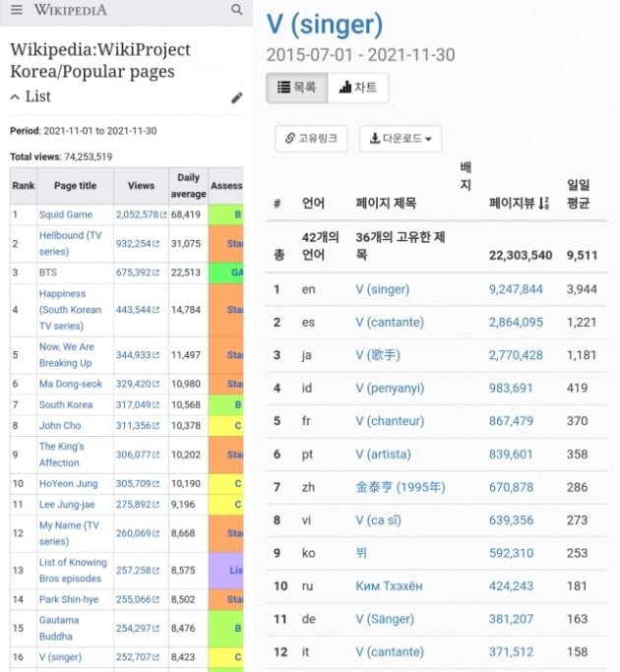Open the Wikipedia wordmark logo
Screen dimensions: 620x672
pos(70,10)
